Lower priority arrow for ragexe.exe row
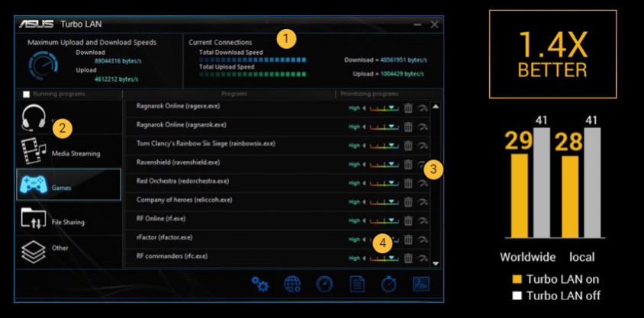Screen dimensions: 644x318 tap(364, 108)
